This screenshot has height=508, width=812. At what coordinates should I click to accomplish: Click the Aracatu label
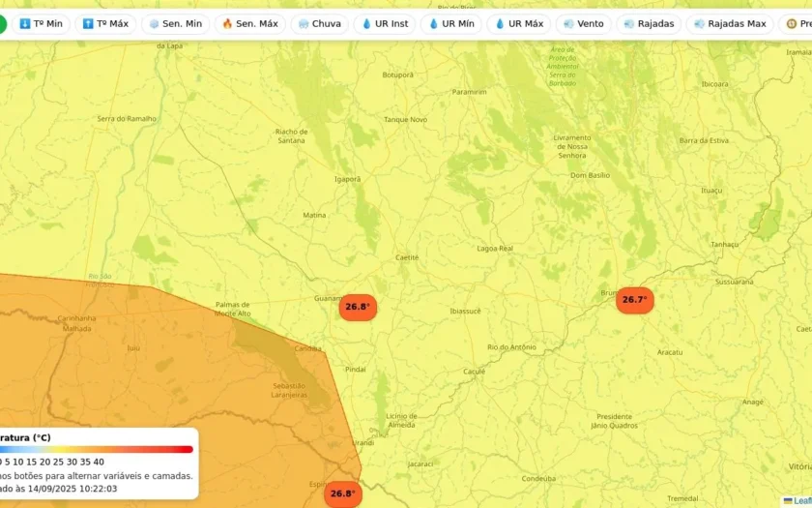point(670,352)
